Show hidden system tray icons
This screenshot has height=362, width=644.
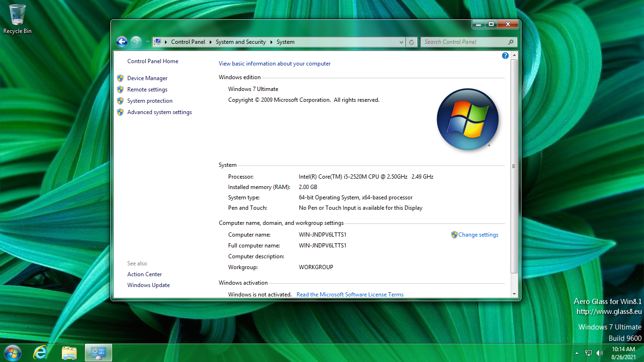click(577, 353)
